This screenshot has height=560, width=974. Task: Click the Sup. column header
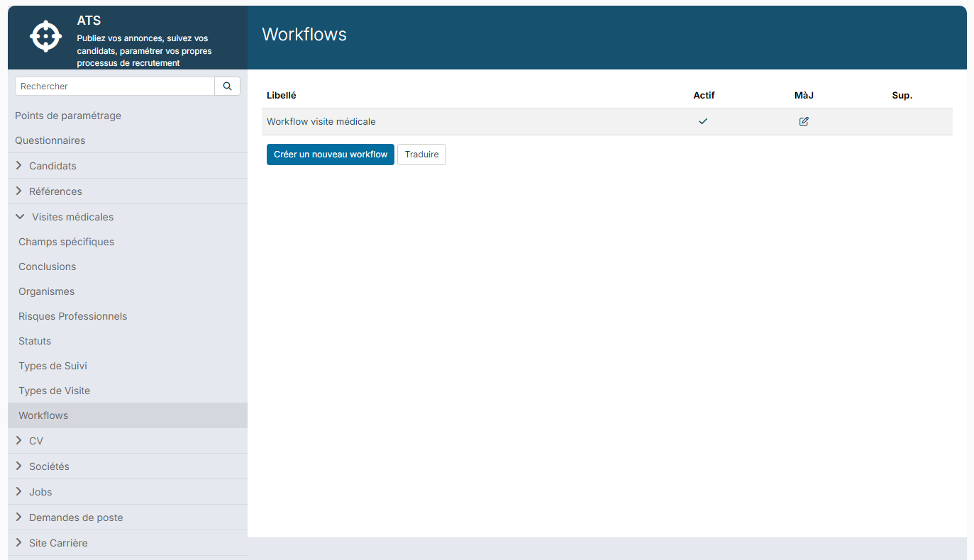(902, 95)
